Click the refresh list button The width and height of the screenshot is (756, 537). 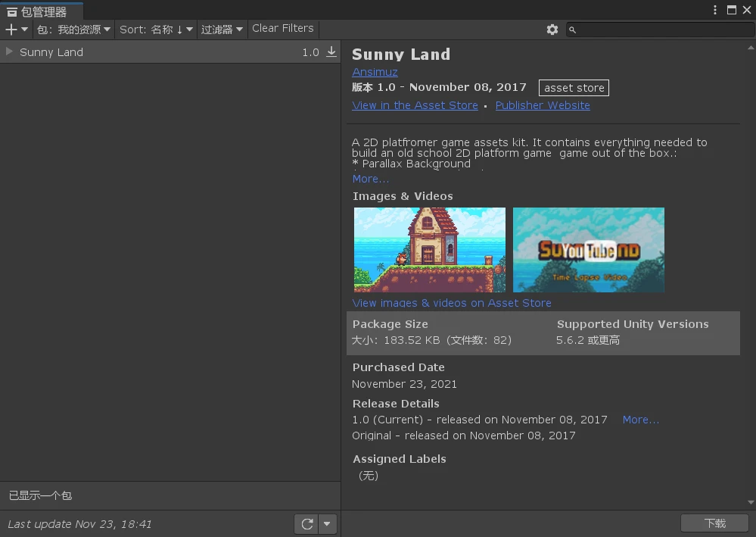(306, 524)
